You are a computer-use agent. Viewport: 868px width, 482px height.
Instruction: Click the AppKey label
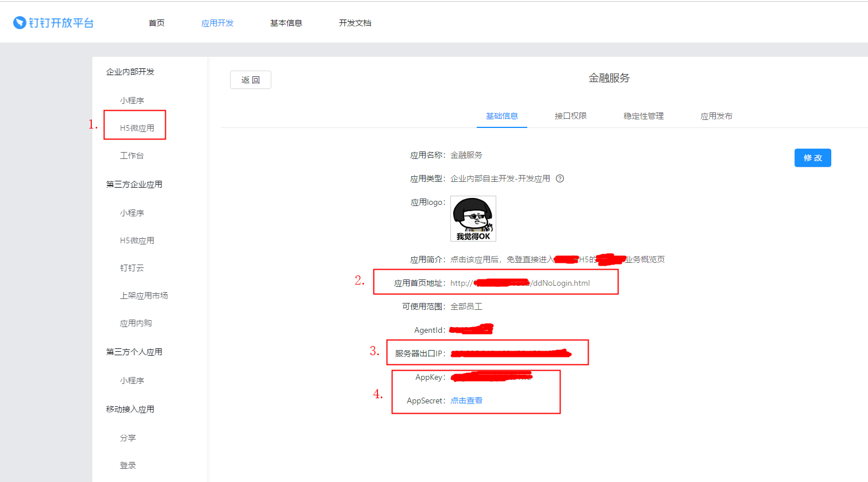(x=430, y=377)
